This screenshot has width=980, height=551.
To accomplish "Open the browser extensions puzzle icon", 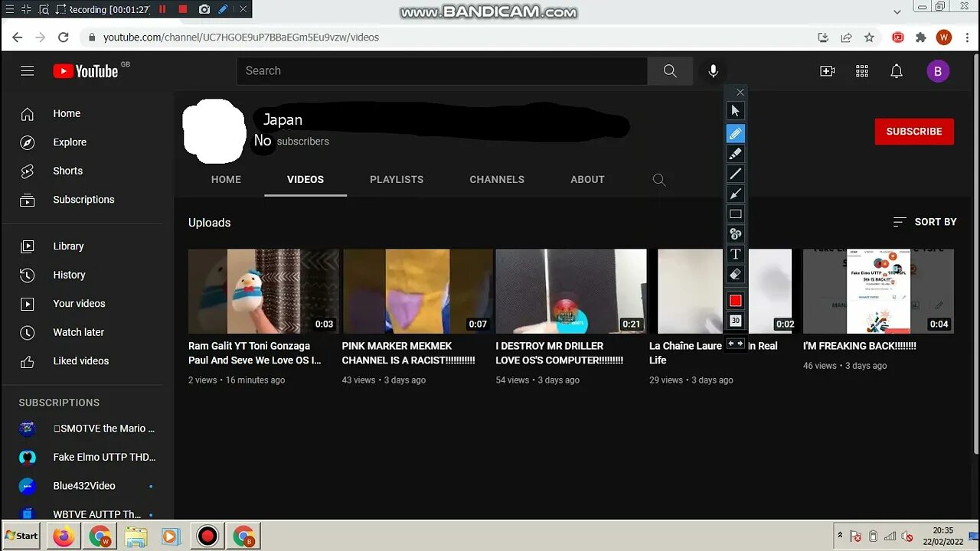I will pyautogui.click(x=921, y=37).
